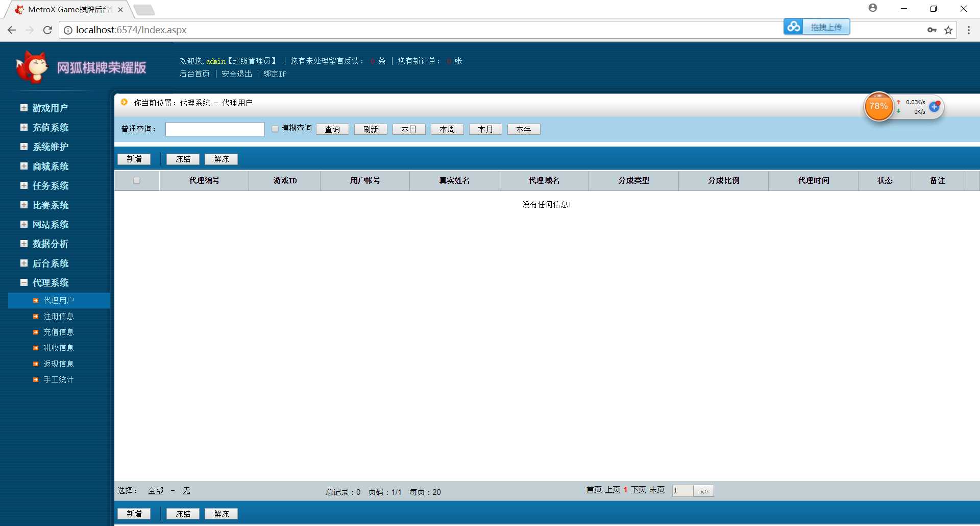Open 充值信息 page
Viewport: 980px width, 526px height.
(59, 332)
